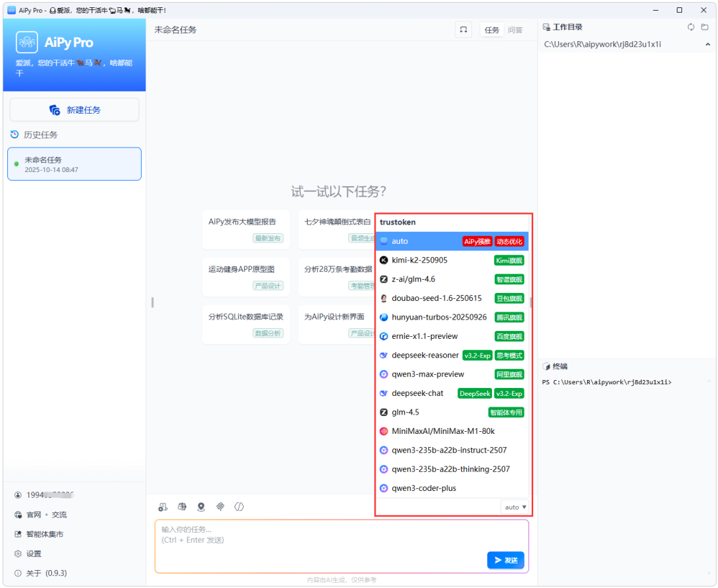The width and height of the screenshot is (718, 588).
Task: Click the terminal panel icon beside 终端
Action: pos(546,366)
